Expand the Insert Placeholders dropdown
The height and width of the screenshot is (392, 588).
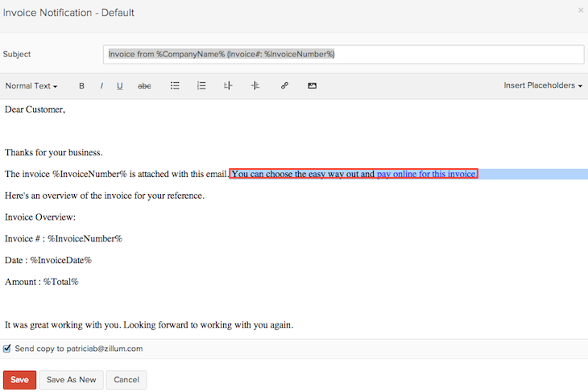click(542, 86)
